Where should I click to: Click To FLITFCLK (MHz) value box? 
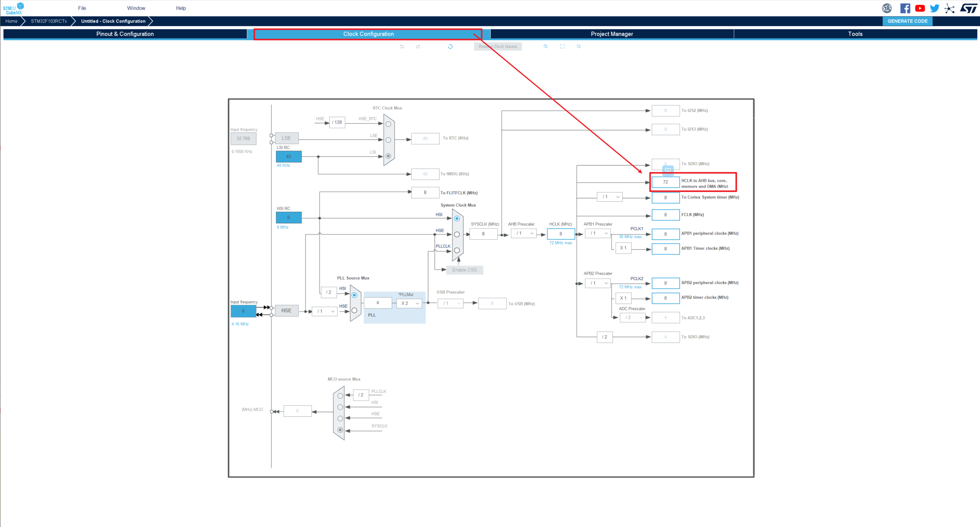tap(425, 193)
